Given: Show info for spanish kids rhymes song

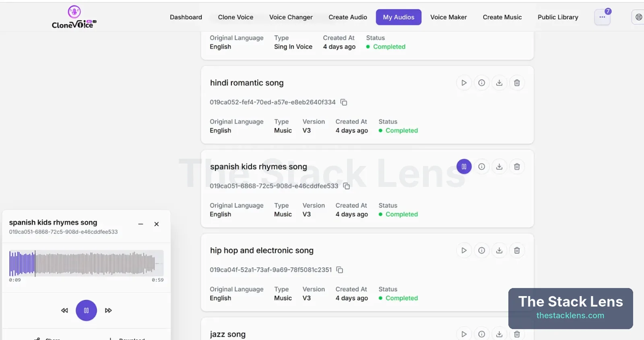Looking at the screenshot, I should tap(481, 167).
